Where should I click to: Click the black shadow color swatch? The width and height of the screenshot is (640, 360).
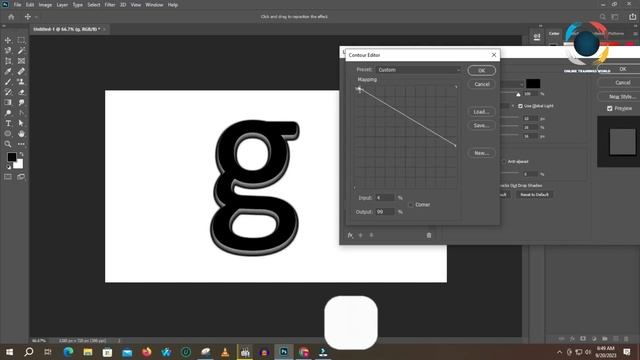pos(533,84)
